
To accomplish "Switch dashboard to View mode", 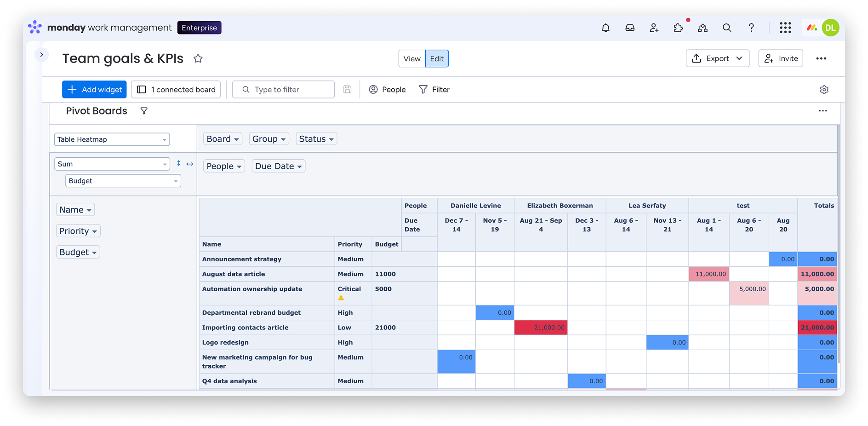I will point(412,59).
